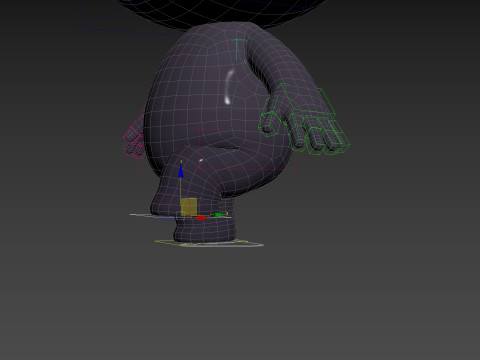Screen dimensions: 480x360
Task: Select the magenta wireframe hand rig
Action: (133, 142)
